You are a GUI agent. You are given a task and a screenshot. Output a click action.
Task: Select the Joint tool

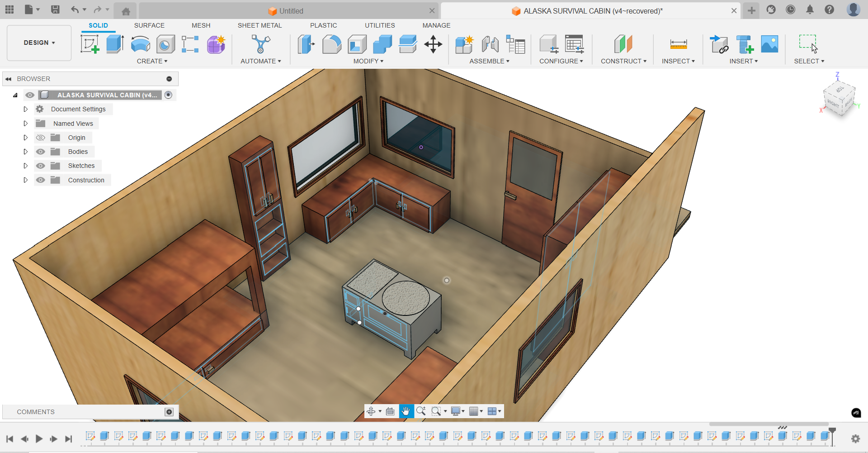[490, 44]
